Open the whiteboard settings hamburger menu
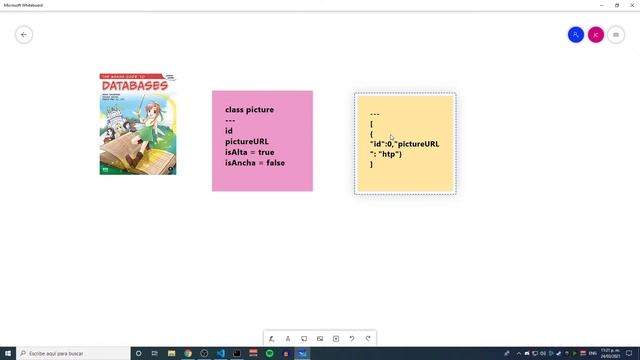The height and width of the screenshot is (360, 640). [616, 35]
